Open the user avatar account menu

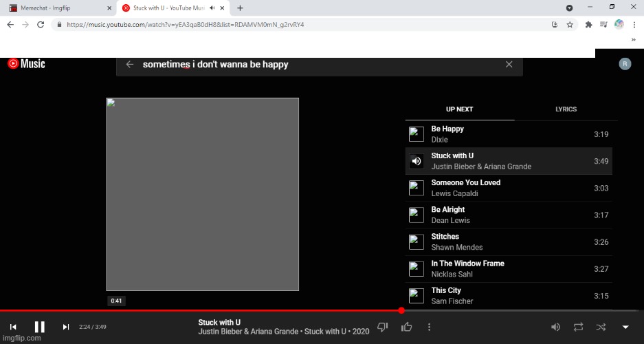pyautogui.click(x=625, y=64)
